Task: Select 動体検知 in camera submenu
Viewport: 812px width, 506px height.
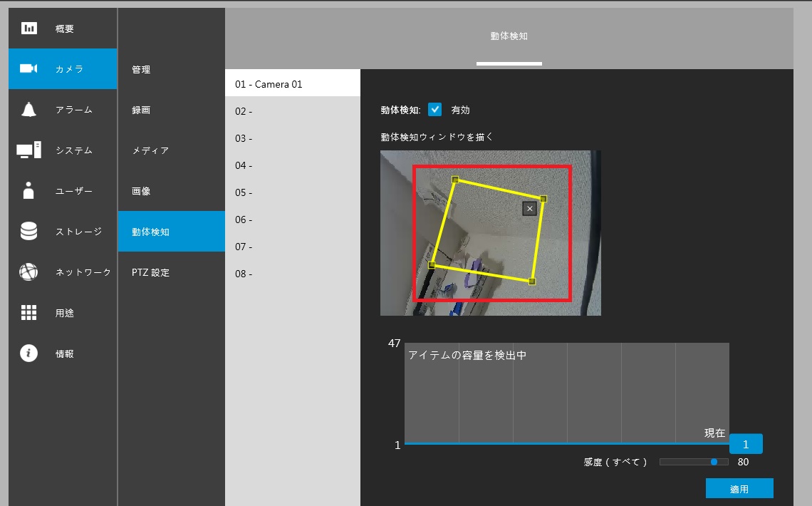Action: click(172, 232)
